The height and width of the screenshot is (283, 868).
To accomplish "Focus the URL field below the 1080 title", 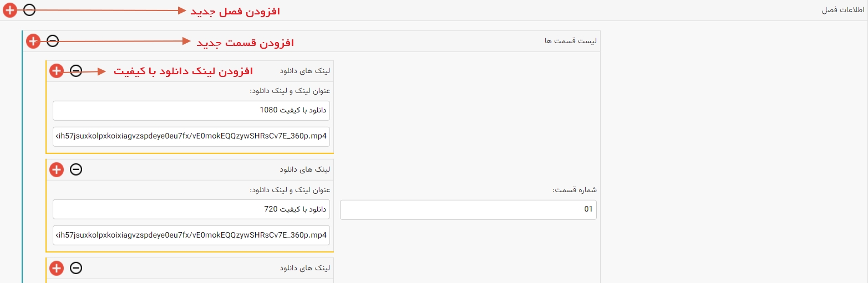I will point(191,136).
